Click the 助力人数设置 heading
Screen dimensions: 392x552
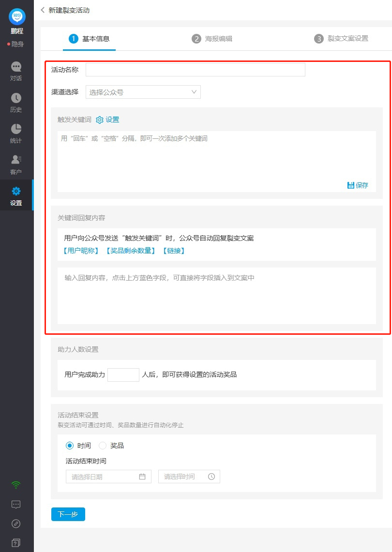78,350
